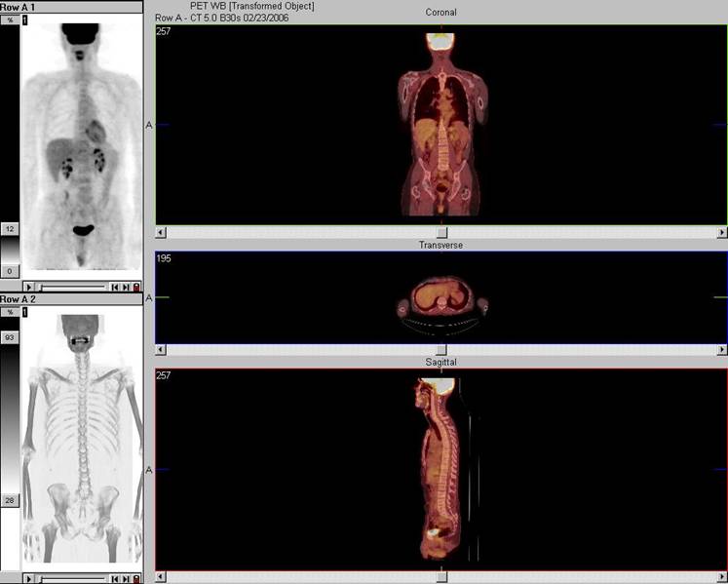Click Transverse scrollbar right arrow
The width and height of the screenshot is (728, 584).
pos(722,349)
